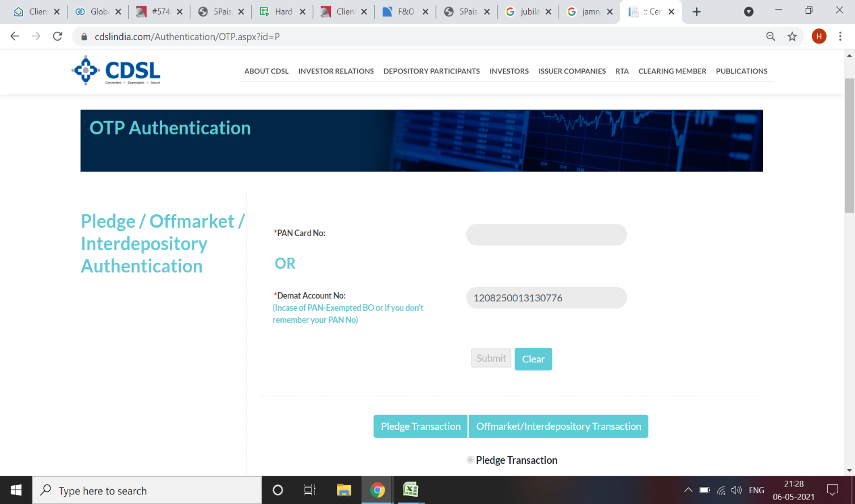
Task: Click the address bar URL
Action: coord(187,37)
